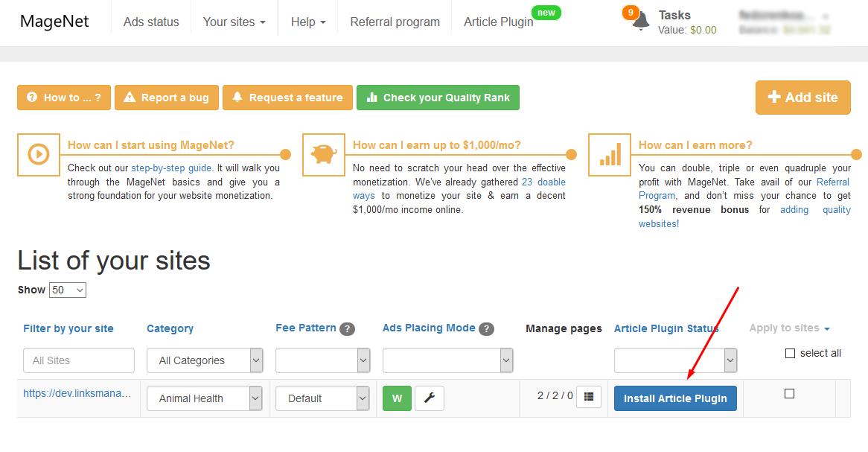Viewport: 868px width, 452px height.
Task: Open the Fee Pattern filter dropdown
Action: 323,360
